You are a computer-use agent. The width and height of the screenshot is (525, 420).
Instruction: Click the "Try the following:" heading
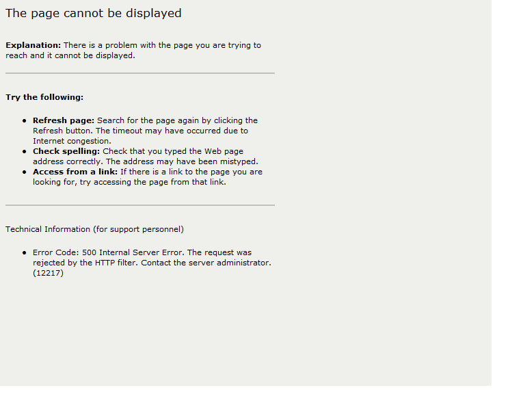(44, 97)
